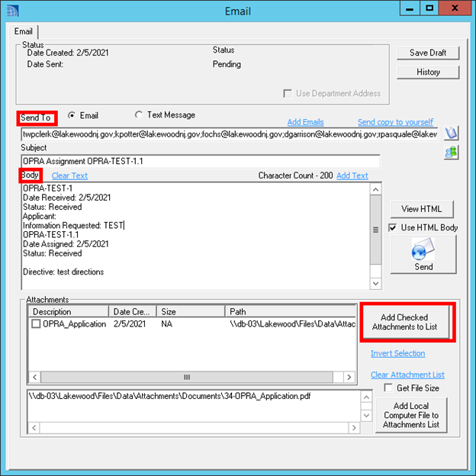Click View HTML button
Viewport: 476px width, 476px height.
422,209
